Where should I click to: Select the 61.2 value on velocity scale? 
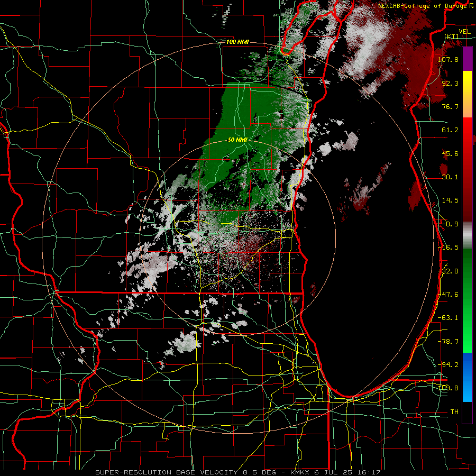pos(450,130)
